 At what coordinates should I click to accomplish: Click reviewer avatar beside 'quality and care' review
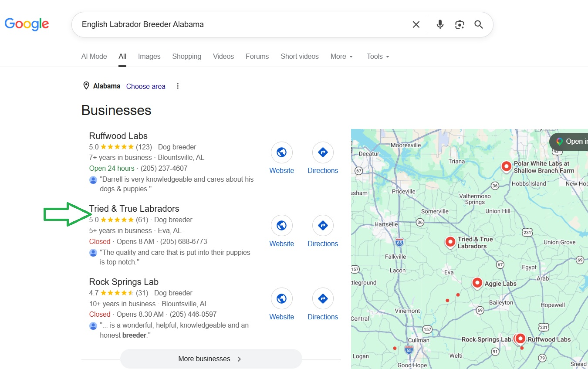click(x=93, y=253)
